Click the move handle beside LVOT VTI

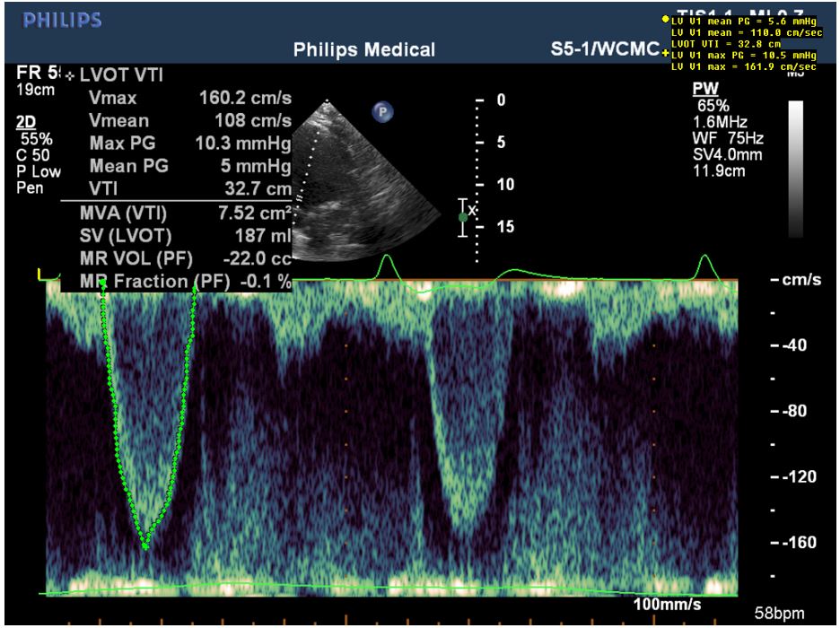click(71, 76)
